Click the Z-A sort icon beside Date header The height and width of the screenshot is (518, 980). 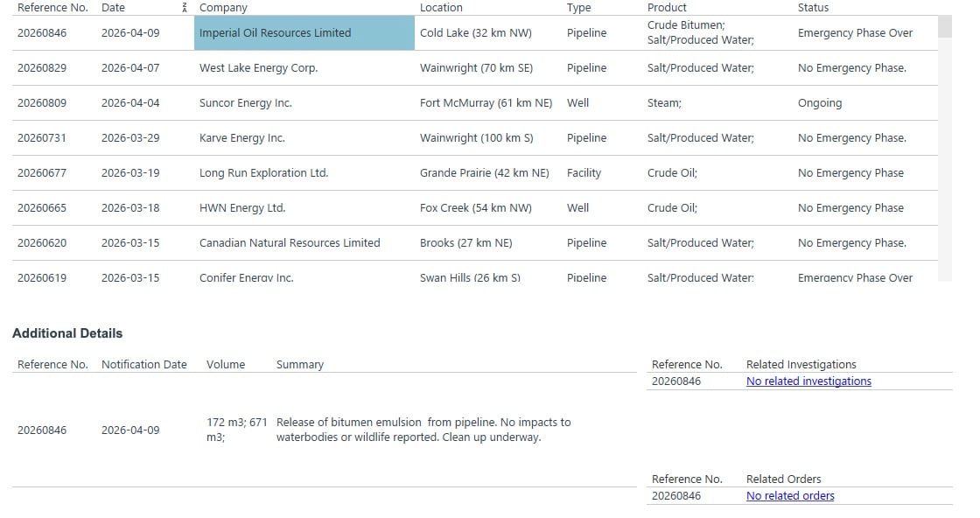[184, 7]
